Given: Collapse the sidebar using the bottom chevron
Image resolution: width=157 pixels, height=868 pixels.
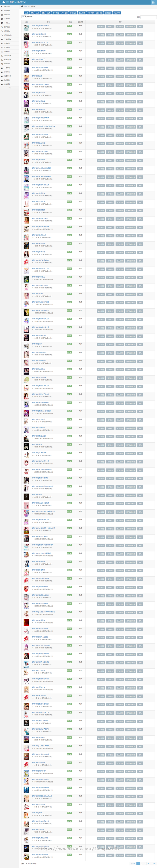Looking at the screenshot, I should pyautogui.click(x=9, y=88).
